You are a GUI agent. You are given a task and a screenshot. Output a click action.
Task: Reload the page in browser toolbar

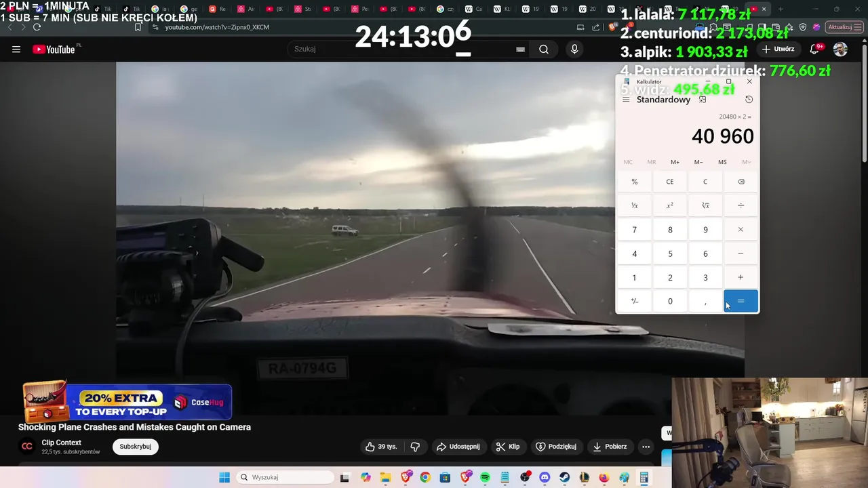pyautogui.click(x=37, y=27)
